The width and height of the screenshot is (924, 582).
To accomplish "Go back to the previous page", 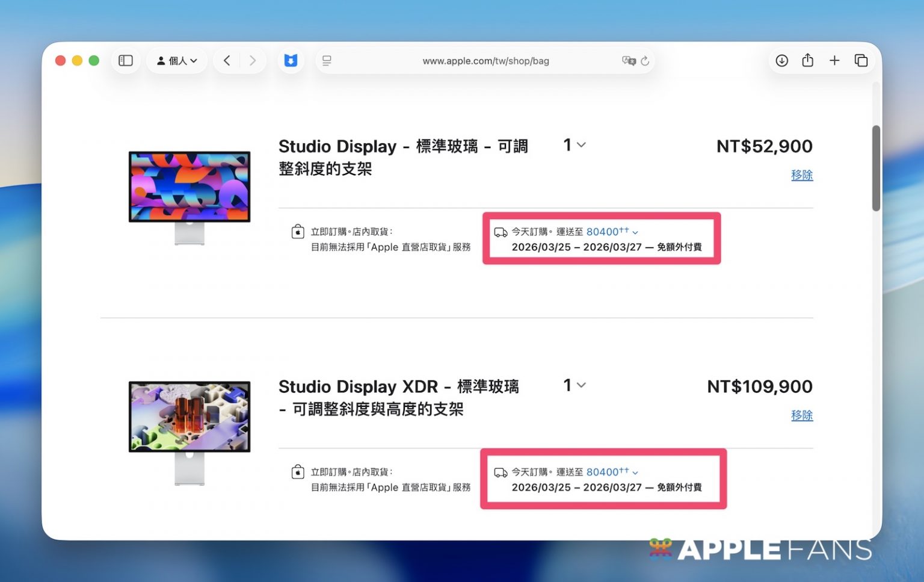I will tap(227, 61).
